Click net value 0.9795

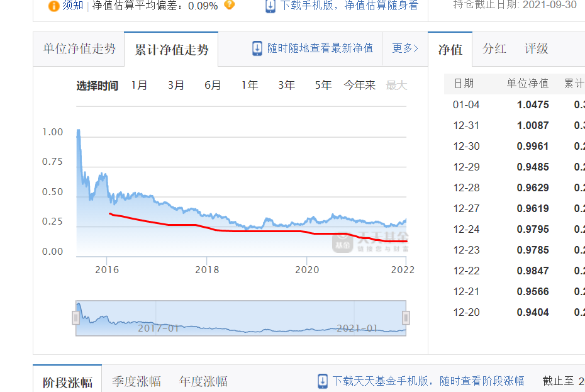pos(533,229)
